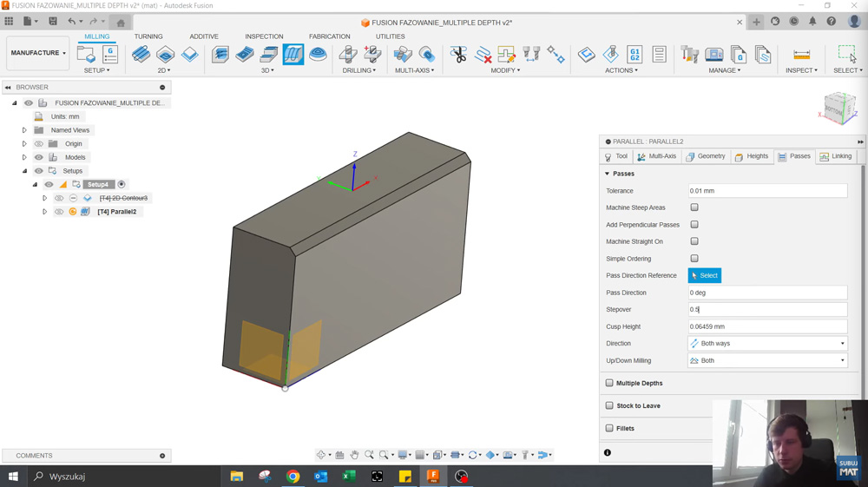Viewport: 868px width, 487px height.
Task: Open the Direction dropdown showing Both ways
Action: click(x=767, y=343)
